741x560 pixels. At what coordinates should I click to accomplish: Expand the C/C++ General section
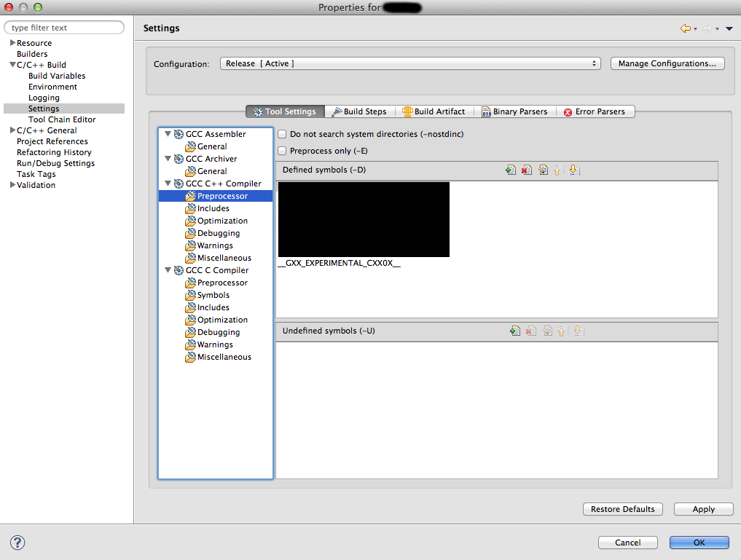(x=12, y=130)
